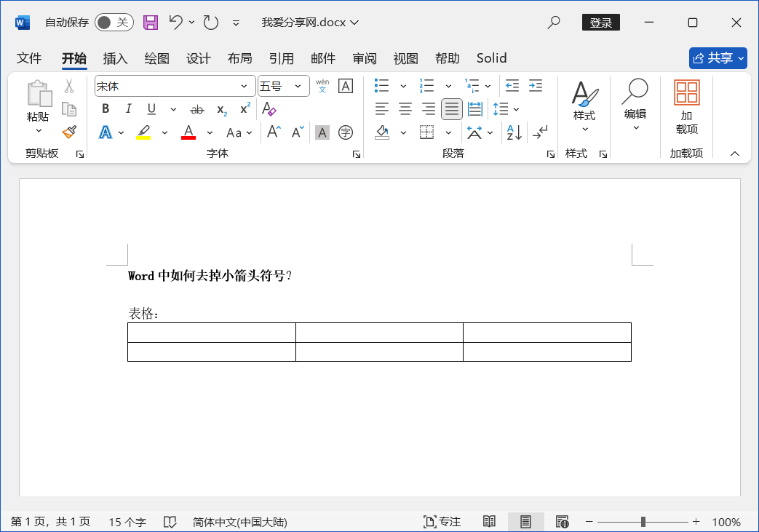The height and width of the screenshot is (532, 759).
Task: Click the Text Effects blue A icon
Action: click(x=105, y=132)
